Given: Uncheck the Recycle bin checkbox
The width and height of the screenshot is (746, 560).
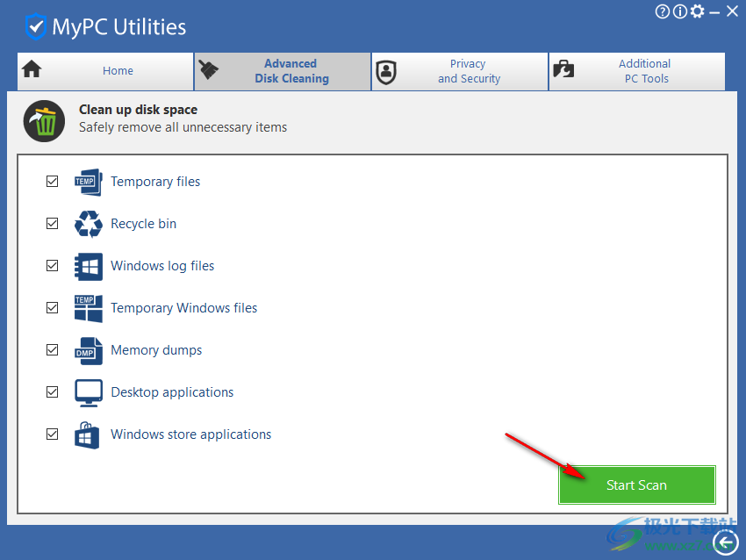Looking at the screenshot, I should coord(53,223).
